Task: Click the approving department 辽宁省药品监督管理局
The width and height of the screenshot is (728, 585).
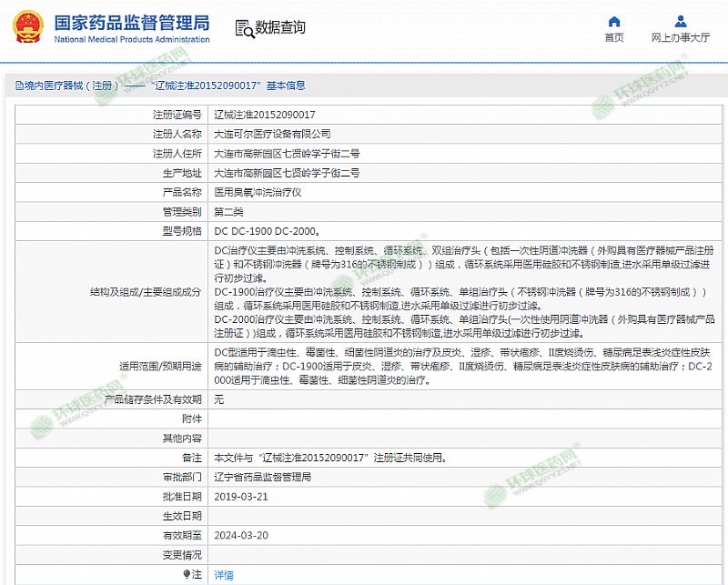Action: [262, 477]
